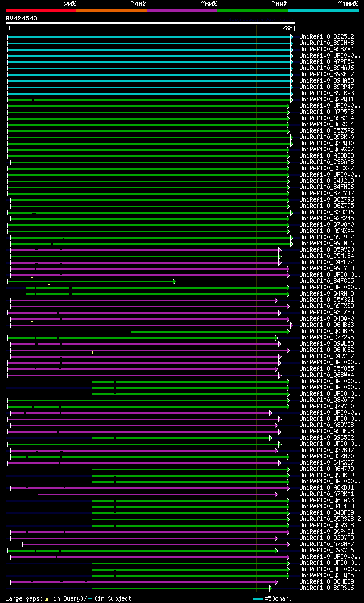
Task: Select the UniRef100_A7P5T8 label
Action: click(x=327, y=112)
